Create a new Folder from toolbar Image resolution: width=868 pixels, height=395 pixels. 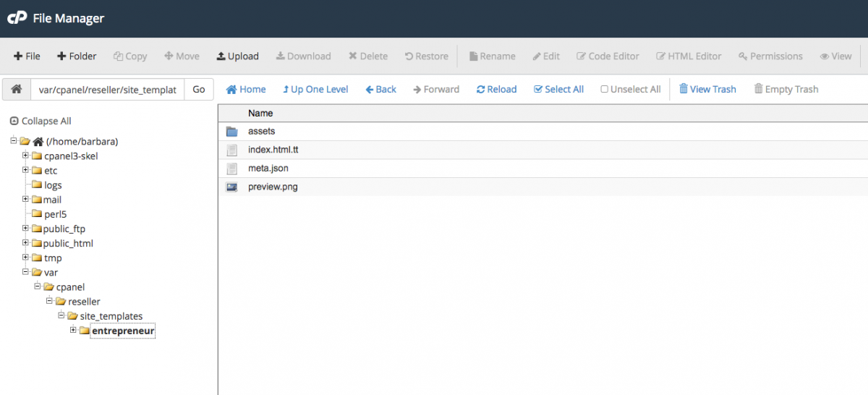[77, 56]
